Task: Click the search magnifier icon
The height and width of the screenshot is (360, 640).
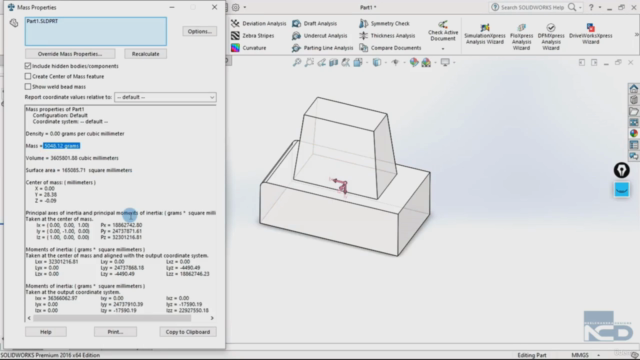Action: click(x=572, y=7)
